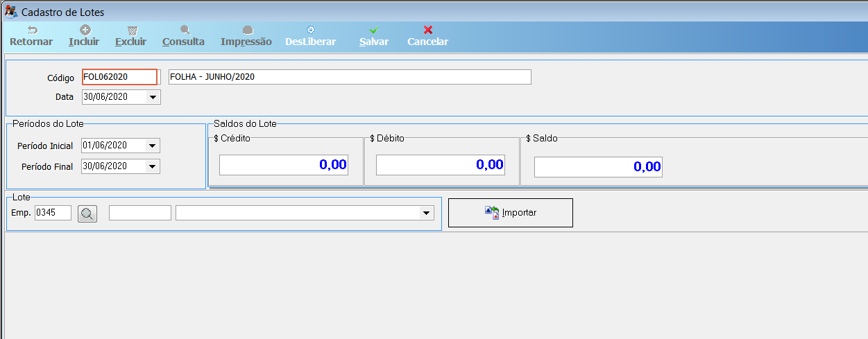Click Incluir to add a new lote
The image size is (868, 339).
[x=84, y=36]
